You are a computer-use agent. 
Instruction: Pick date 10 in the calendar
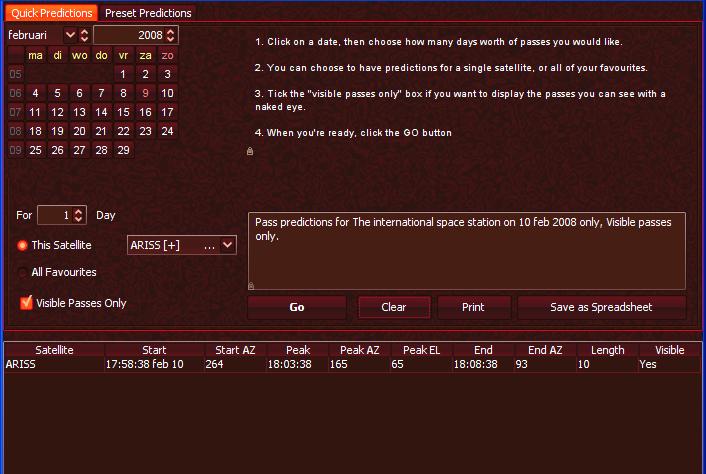[x=167, y=93]
